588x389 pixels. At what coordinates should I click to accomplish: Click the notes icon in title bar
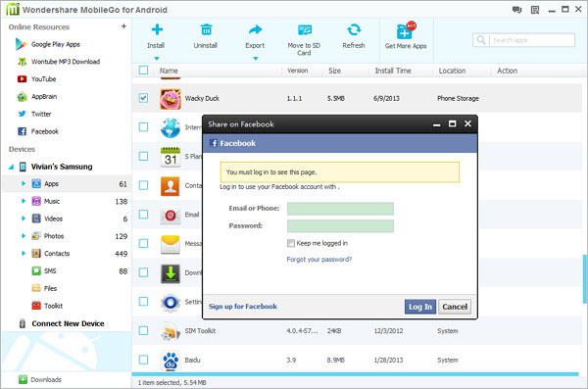point(535,10)
